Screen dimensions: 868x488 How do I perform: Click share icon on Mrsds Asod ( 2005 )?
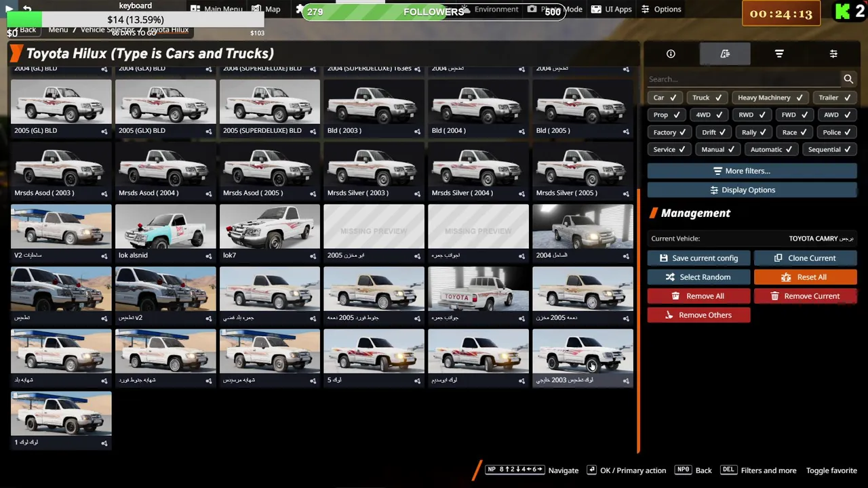[313, 193]
